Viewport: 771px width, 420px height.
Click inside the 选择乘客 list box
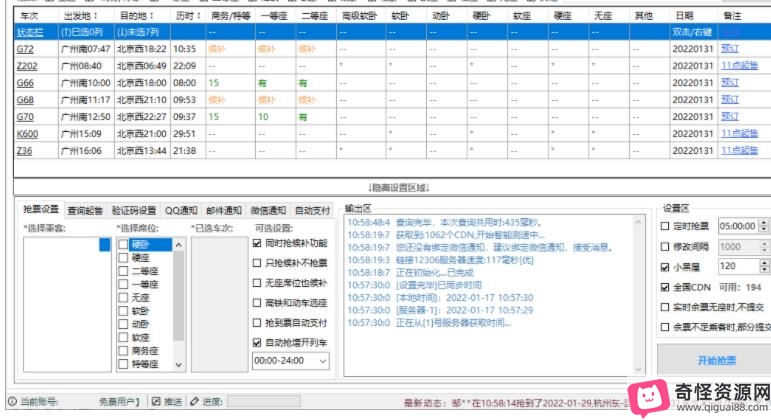coord(67,304)
